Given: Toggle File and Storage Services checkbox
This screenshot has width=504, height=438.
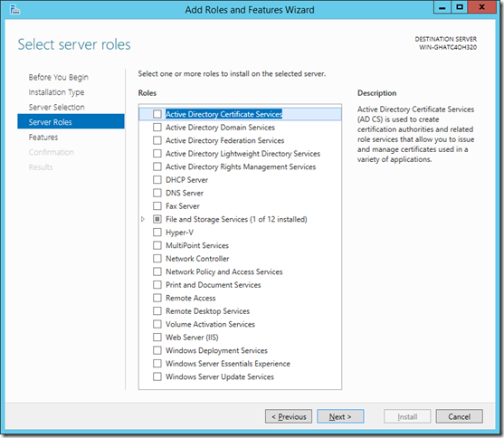Looking at the screenshot, I should (x=157, y=219).
